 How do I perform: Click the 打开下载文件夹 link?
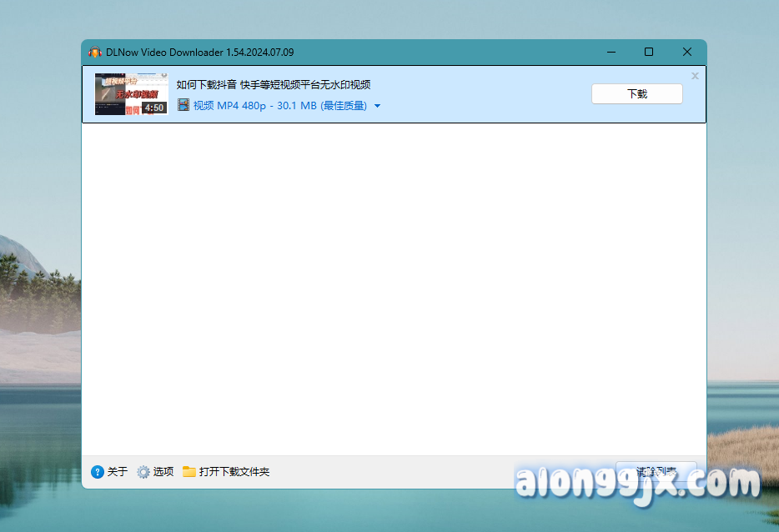(x=234, y=472)
